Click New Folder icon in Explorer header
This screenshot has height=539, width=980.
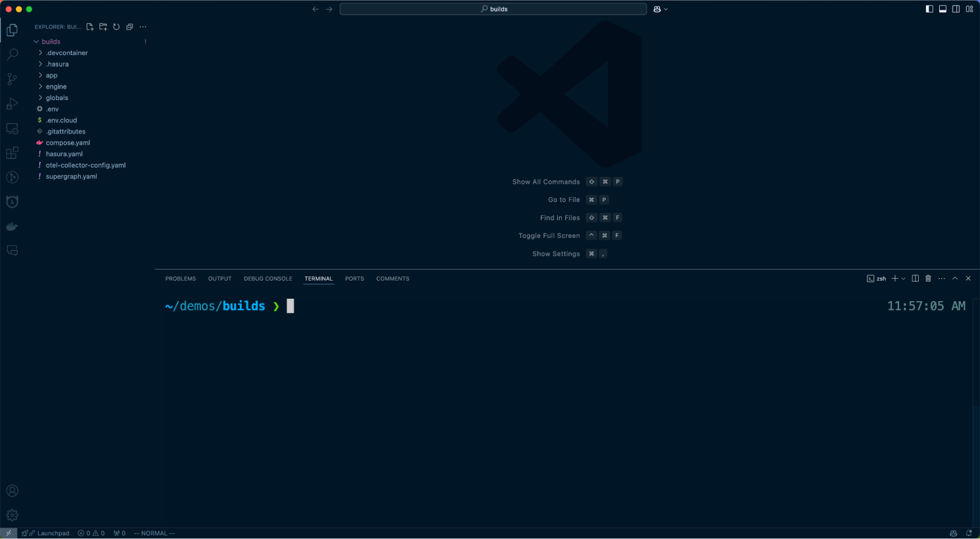pos(103,27)
